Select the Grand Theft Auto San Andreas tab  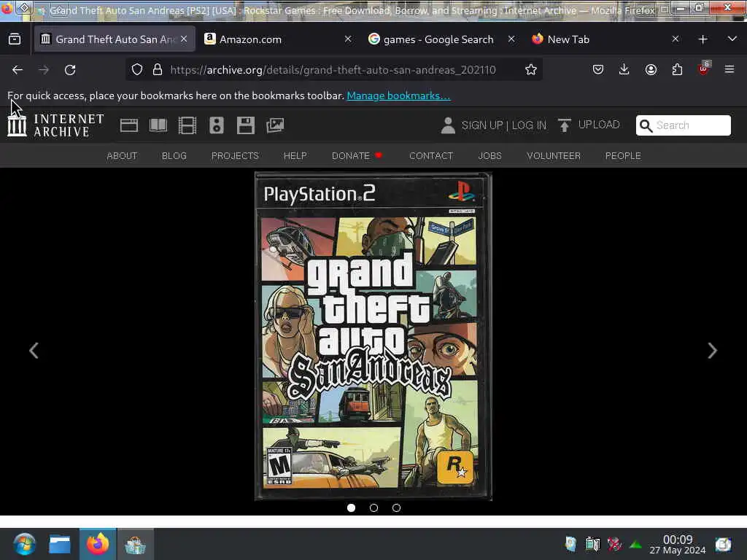[x=115, y=39]
